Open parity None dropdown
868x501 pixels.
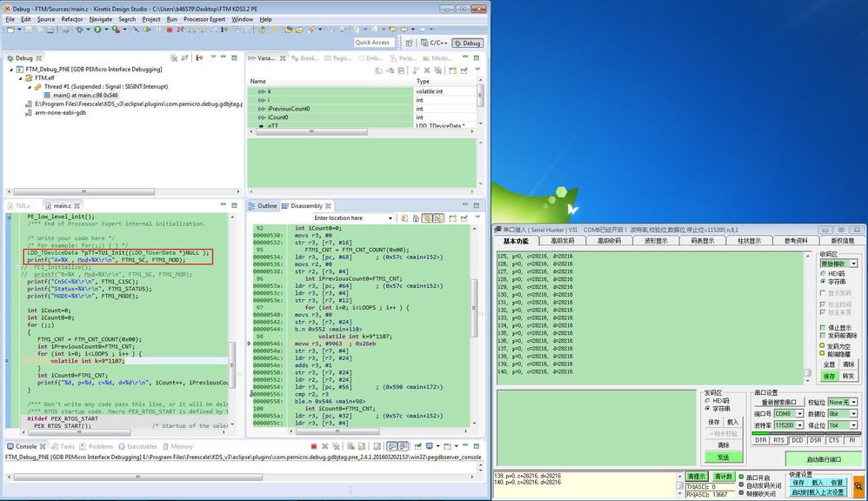[x=853, y=402]
